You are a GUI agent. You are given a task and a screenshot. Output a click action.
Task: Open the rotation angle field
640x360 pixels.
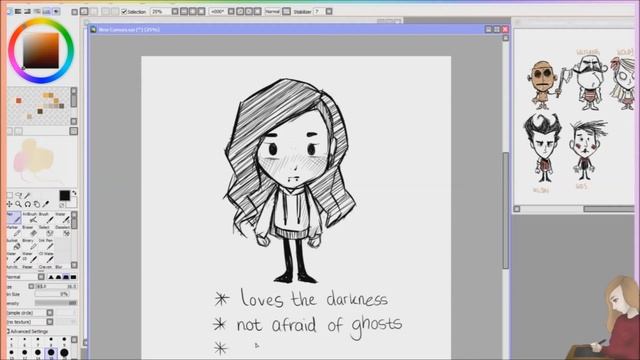[x=217, y=12]
